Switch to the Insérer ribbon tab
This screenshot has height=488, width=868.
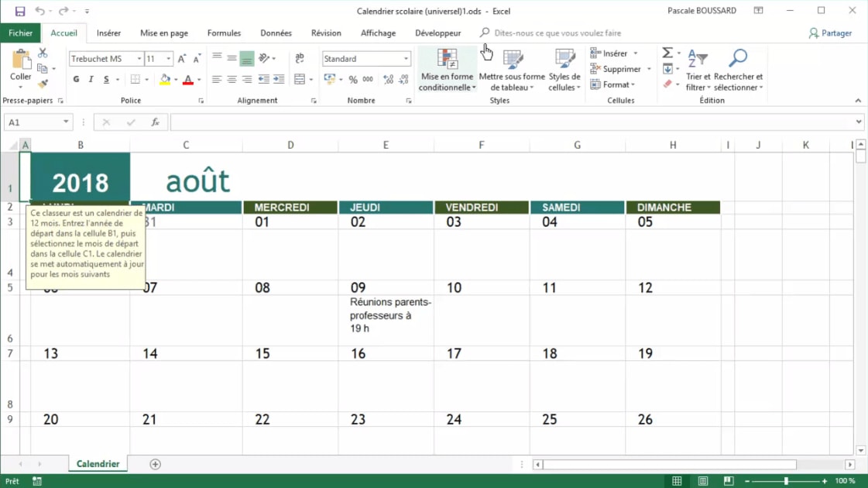pyautogui.click(x=108, y=33)
